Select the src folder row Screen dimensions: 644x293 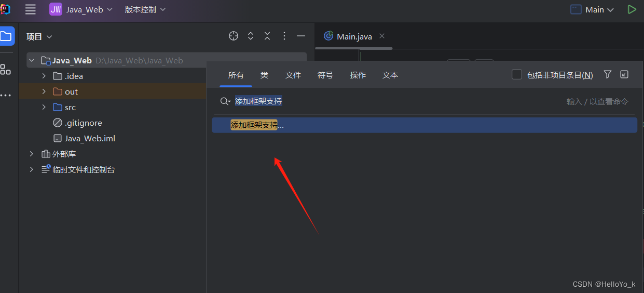[113, 107]
